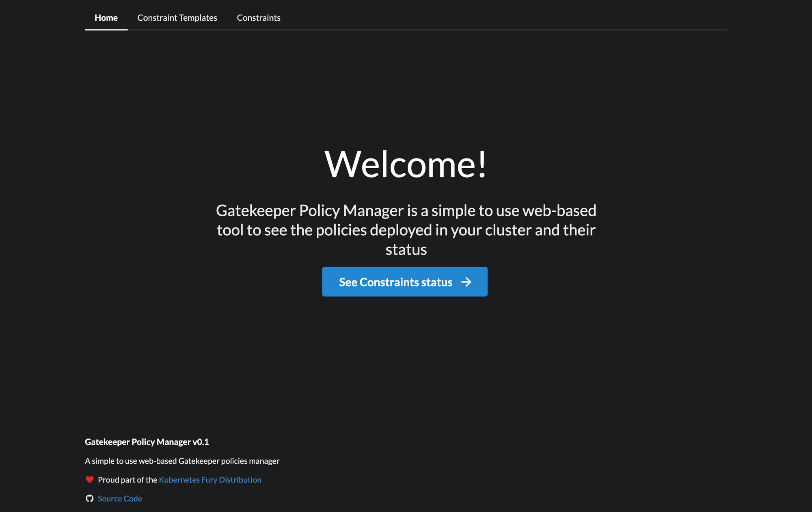The image size is (812, 512).
Task: Click footer title Gatekeeper Policy Manager v0.1
Action: tap(147, 442)
